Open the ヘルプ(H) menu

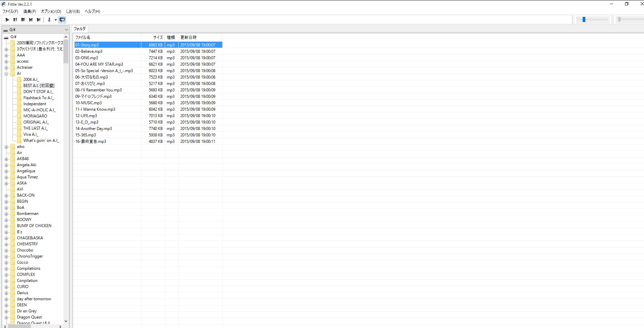(x=92, y=11)
